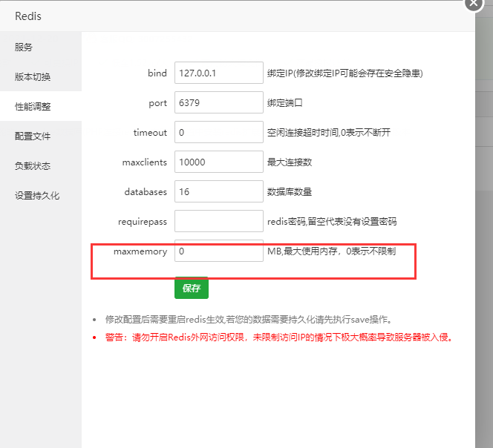Close the Redis dialog with X icon
Viewport: 493px width, 448px height.
pyautogui.click(x=474, y=3)
